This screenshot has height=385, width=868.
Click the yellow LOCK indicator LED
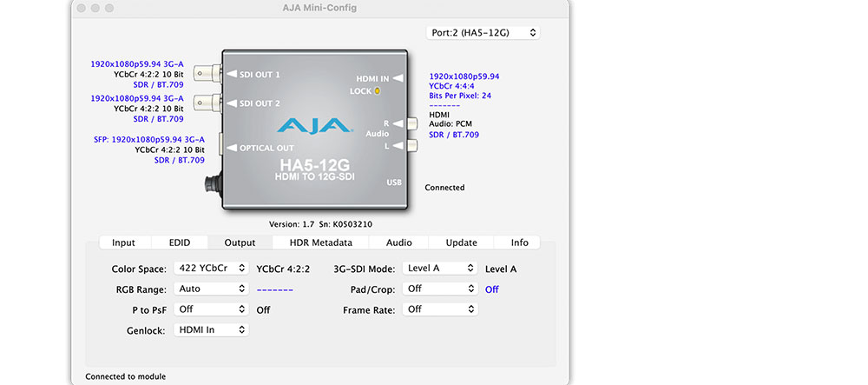(378, 91)
